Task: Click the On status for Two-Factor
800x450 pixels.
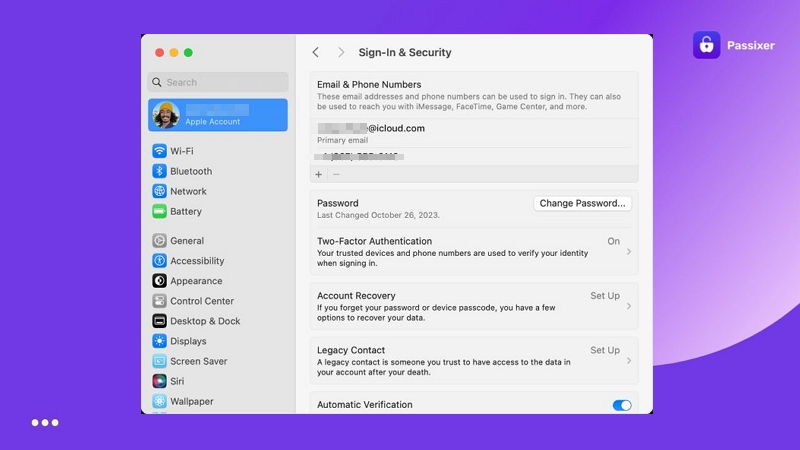Action: [x=613, y=241]
